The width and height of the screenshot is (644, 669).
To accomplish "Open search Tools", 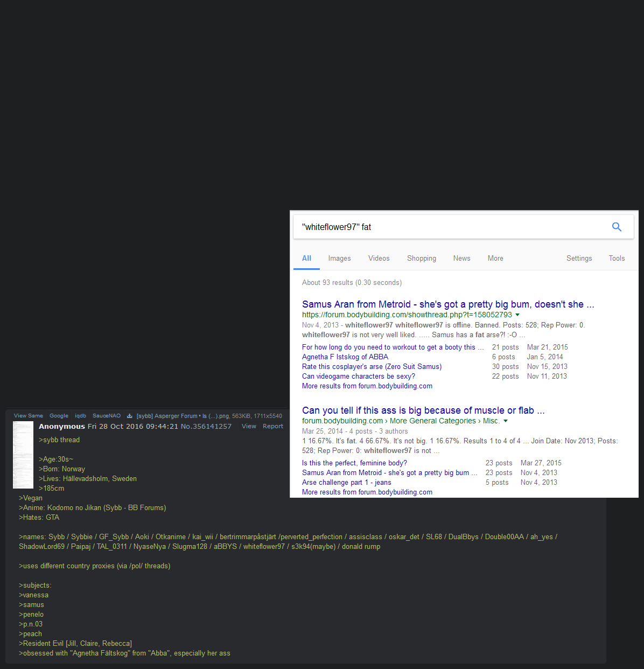I will click(x=617, y=259).
